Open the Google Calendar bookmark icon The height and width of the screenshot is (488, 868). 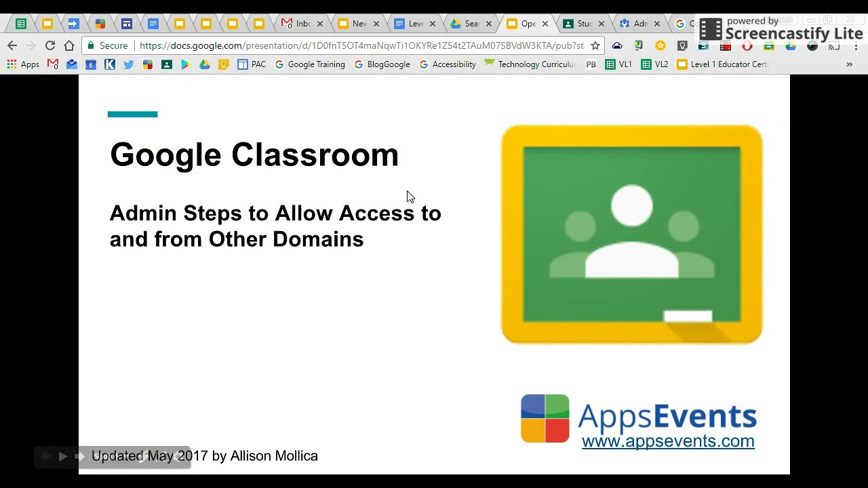point(91,64)
